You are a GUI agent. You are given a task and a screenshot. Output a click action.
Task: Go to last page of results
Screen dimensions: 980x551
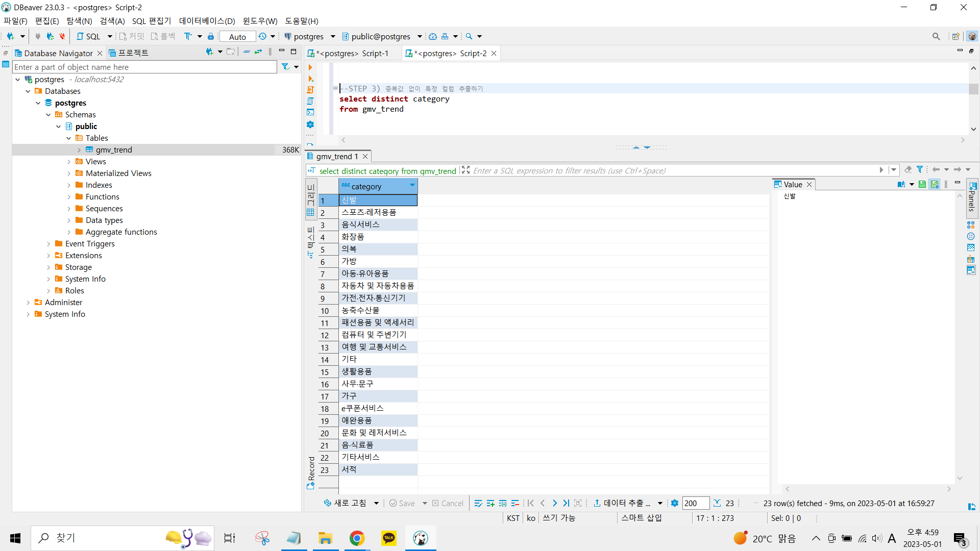(x=566, y=503)
